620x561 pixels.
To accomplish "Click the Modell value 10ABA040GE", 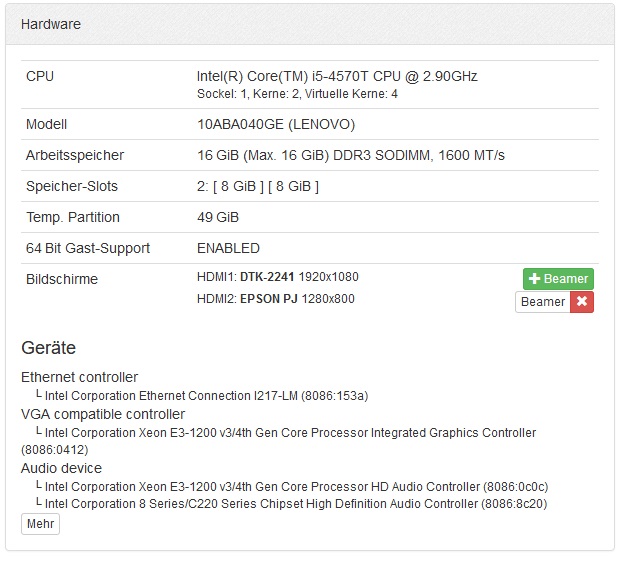I will click(x=276, y=125).
